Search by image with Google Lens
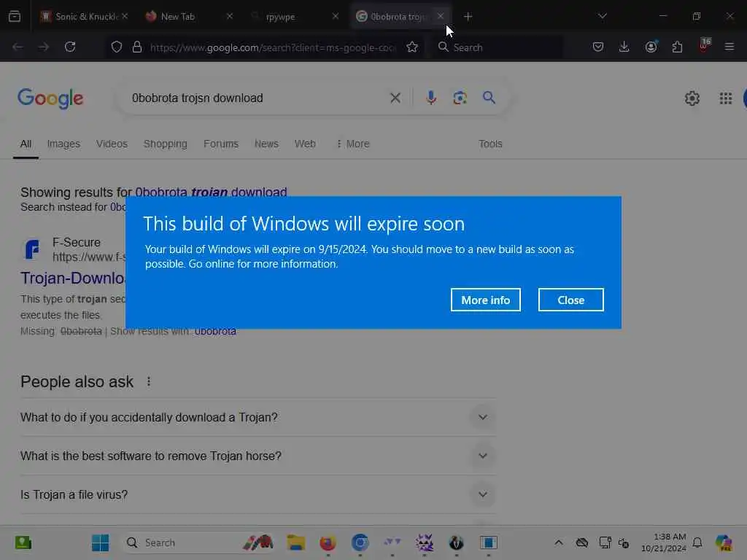This screenshot has height=560, width=747. (x=460, y=98)
